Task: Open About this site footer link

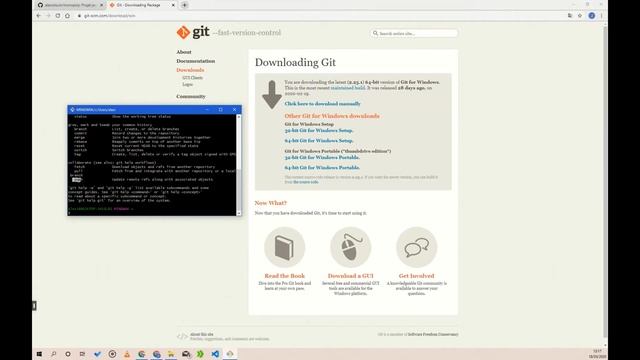Action: coord(202,334)
